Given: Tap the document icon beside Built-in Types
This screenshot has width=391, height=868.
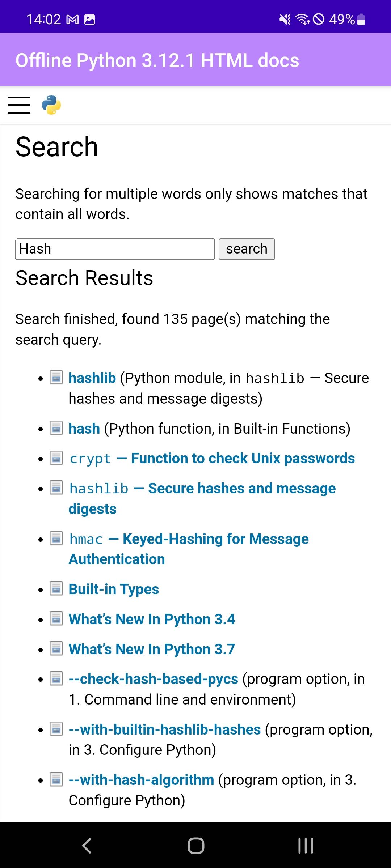Looking at the screenshot, I should [x=56, y=589].
